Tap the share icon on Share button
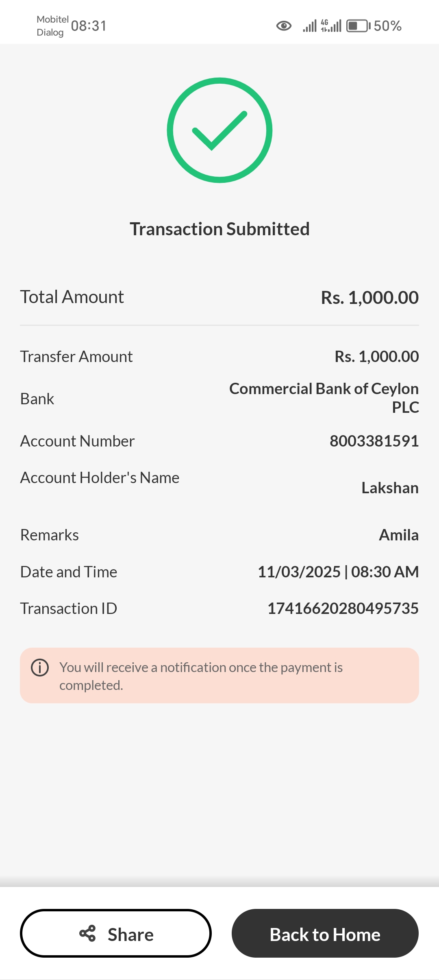 pyautogui.click(x=87, y=933)
